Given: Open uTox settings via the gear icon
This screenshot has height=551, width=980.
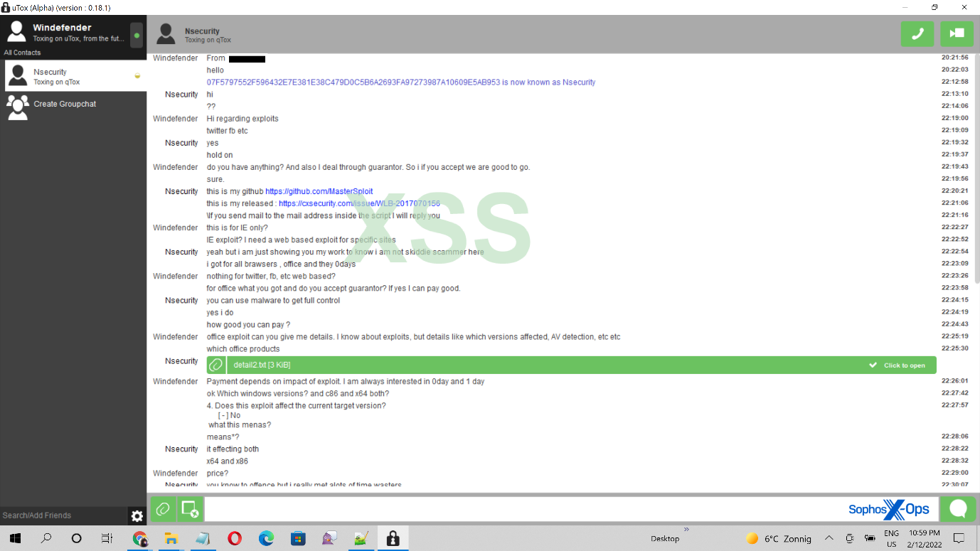Looking at the screenshot, I should click(137, 515).
